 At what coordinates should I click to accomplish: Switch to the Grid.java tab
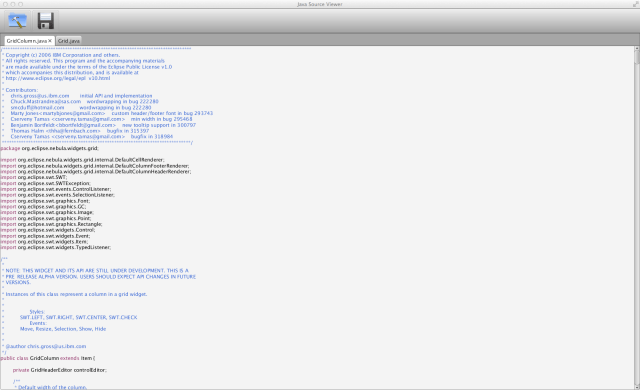(69, 41)
